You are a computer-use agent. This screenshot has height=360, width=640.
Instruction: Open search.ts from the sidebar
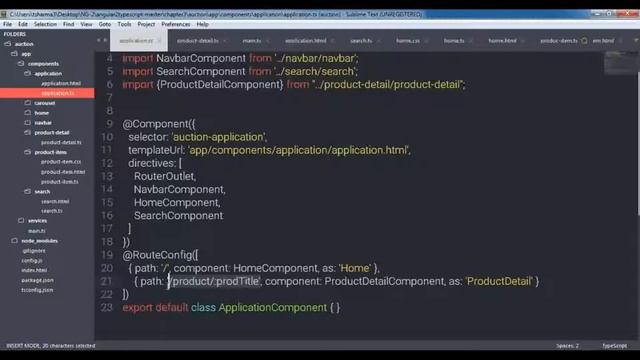click(x=52, y=211)
